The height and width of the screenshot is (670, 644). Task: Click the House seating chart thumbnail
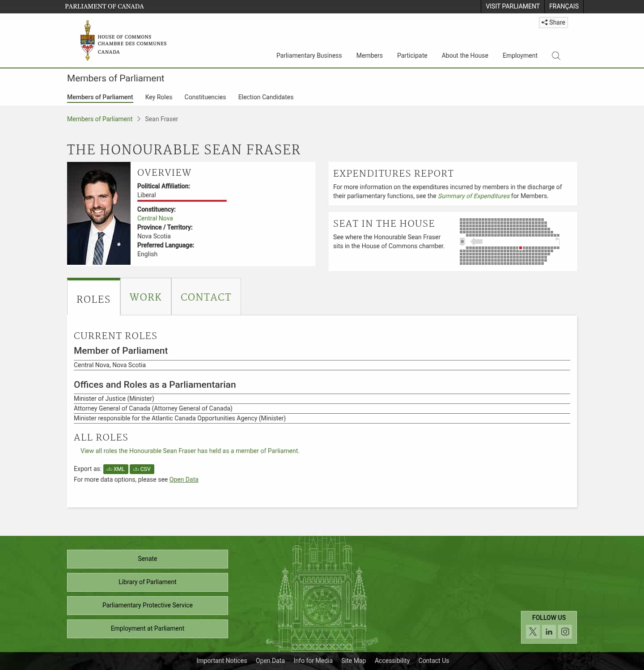tap(510, 242)
